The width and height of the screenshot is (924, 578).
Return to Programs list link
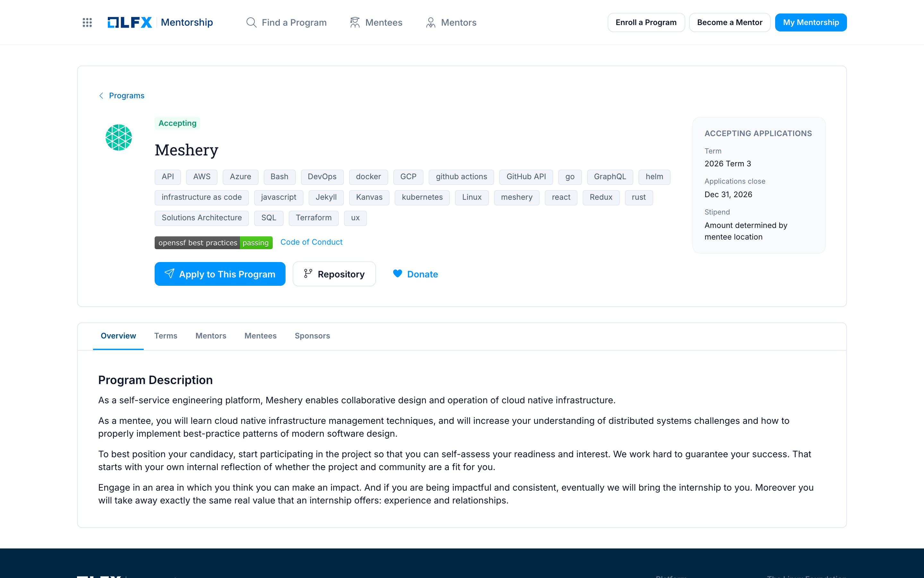point(126,96)
